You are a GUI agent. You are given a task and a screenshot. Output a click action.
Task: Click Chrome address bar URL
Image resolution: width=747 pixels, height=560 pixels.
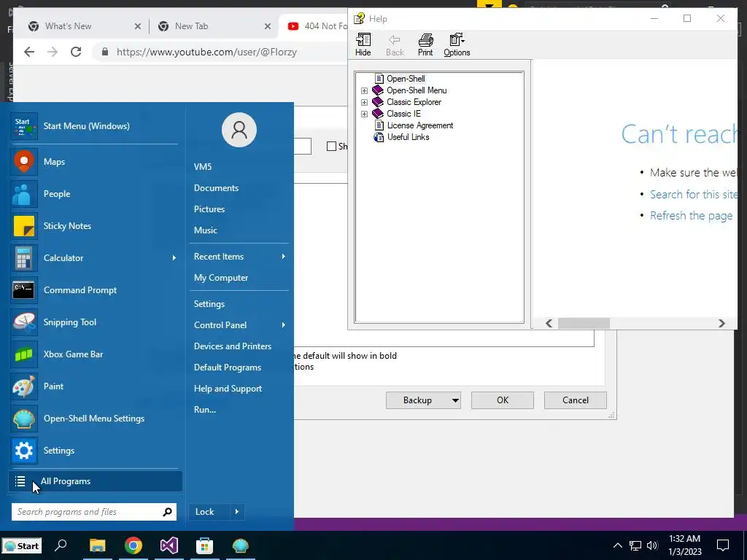(206, 52)
